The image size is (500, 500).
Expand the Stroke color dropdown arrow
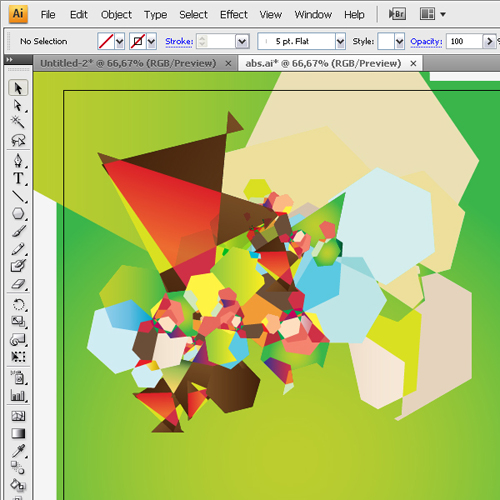click(x=152, y=42)
